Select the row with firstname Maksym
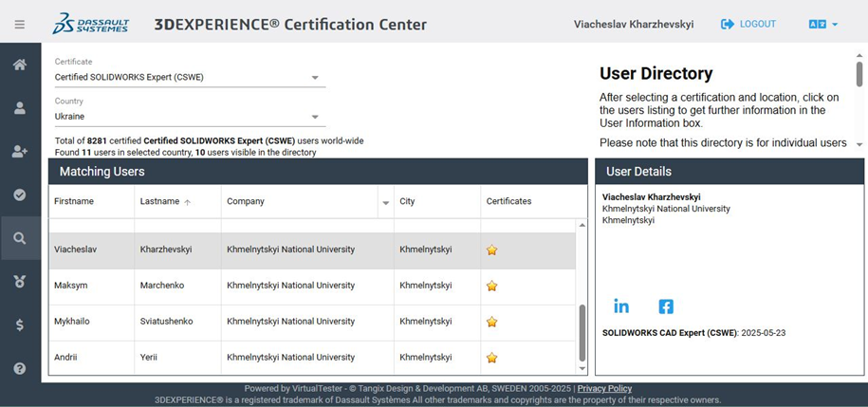868x407 pixels. coord(313,287)
